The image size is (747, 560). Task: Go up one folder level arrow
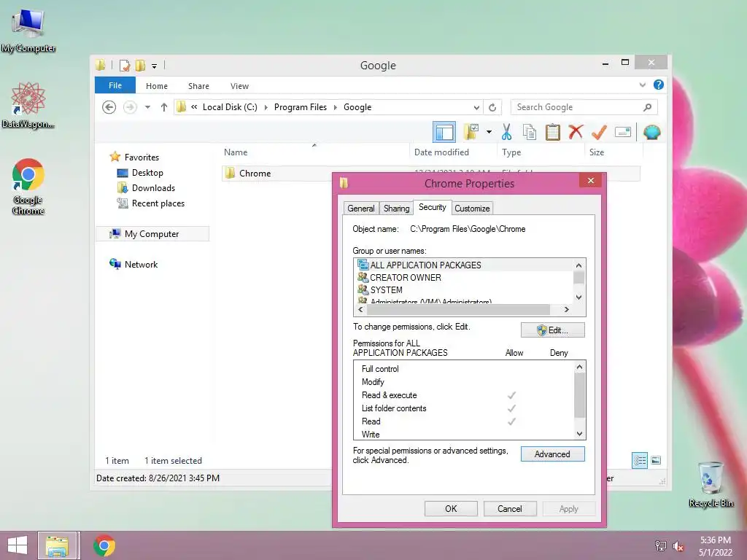click(164, 107)
